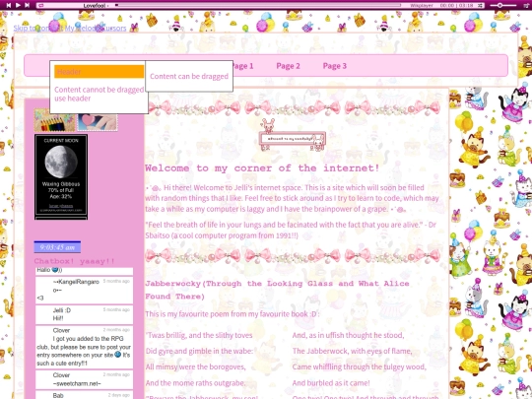Click the Jabberwocky section heading
Viewport: 532px width, 399px height.
277,290
